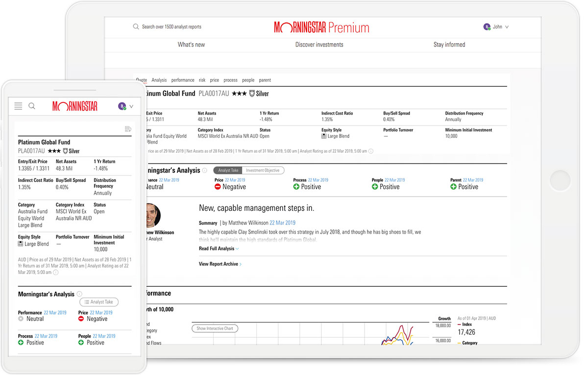
Task: Open the Discover investments menu
Action: coord(319,45)
